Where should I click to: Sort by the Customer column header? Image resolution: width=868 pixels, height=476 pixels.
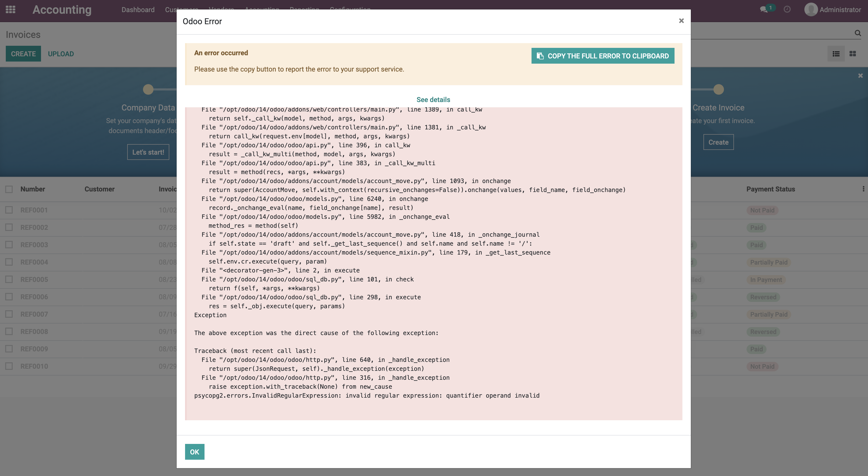[99, 189]
